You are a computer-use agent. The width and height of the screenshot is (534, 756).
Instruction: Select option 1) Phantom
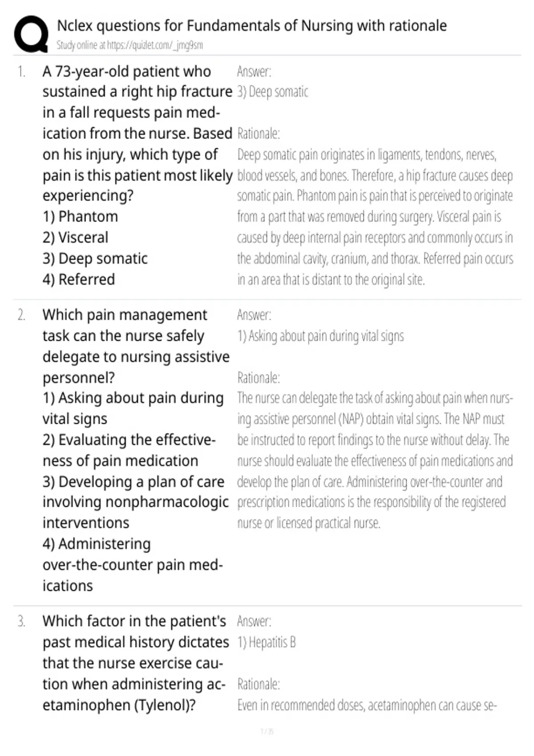81,217
